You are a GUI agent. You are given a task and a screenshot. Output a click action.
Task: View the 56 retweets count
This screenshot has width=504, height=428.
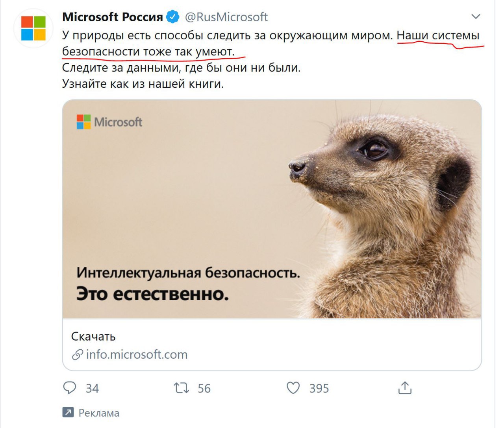[x=204, y=388]
